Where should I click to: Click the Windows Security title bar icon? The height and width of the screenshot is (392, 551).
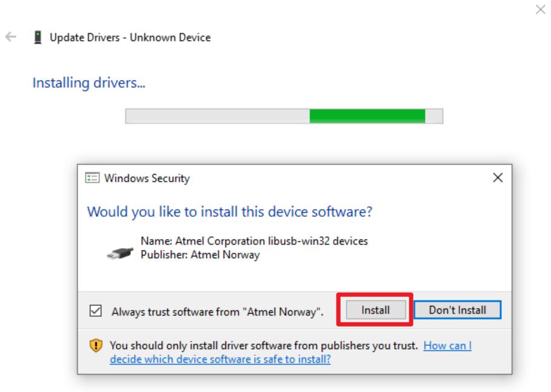click(92, 178)
